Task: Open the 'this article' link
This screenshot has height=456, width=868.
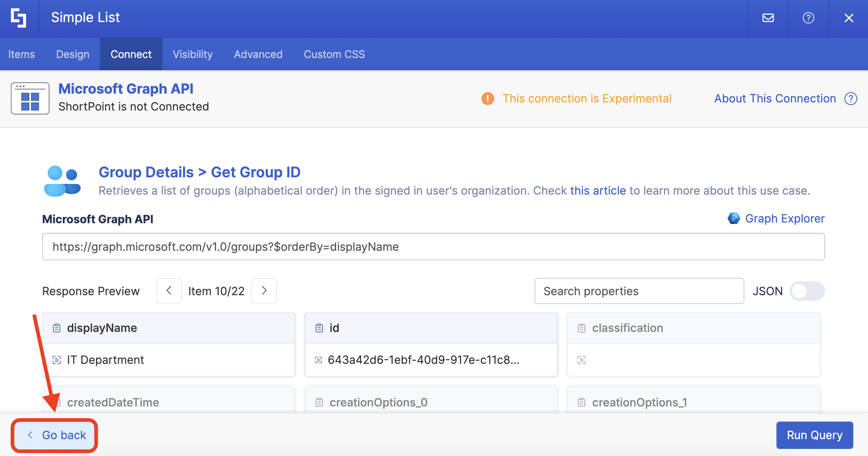Action: tap(598, 191)
